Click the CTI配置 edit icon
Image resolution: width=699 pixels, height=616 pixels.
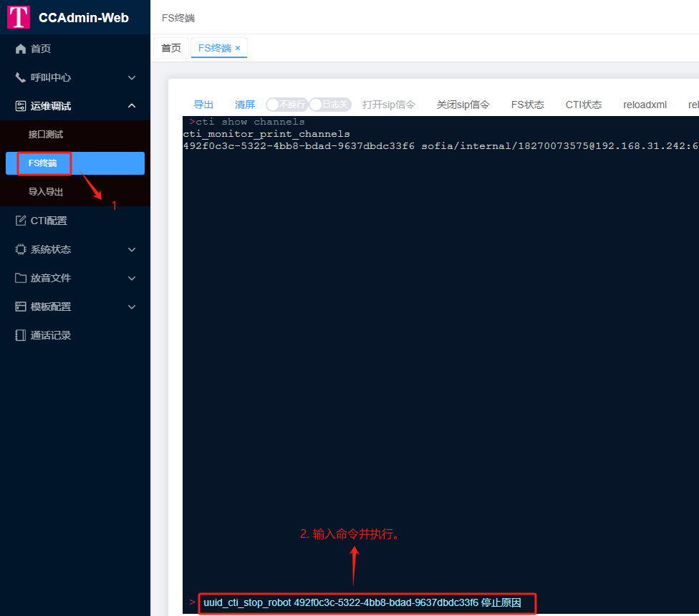click(21, 221)
